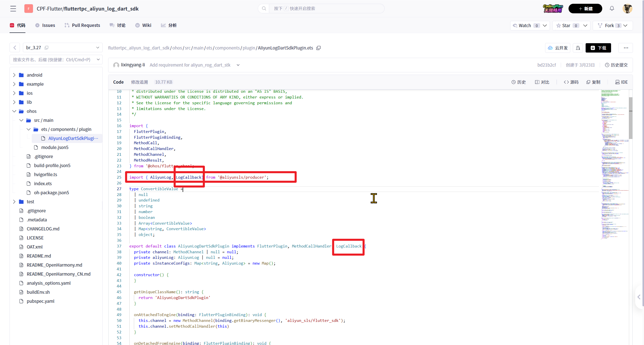Click the 历史 history toolbar item
The height and width of the screenshot is (345, 644).
(x=519, y=82)
